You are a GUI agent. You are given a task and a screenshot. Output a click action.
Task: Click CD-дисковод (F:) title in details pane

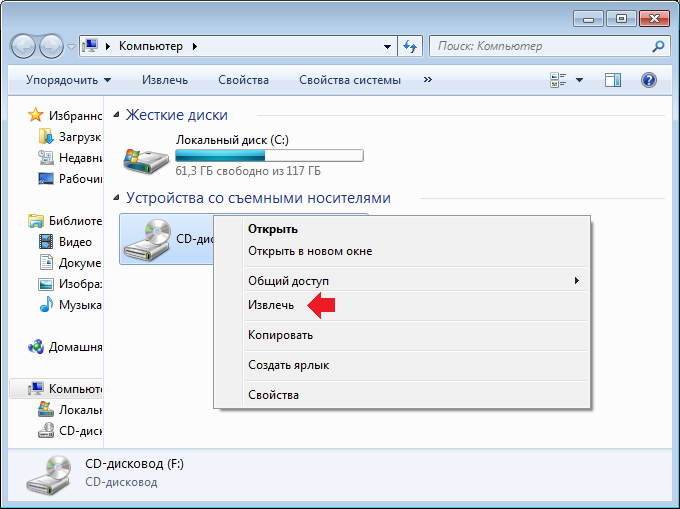134,464
